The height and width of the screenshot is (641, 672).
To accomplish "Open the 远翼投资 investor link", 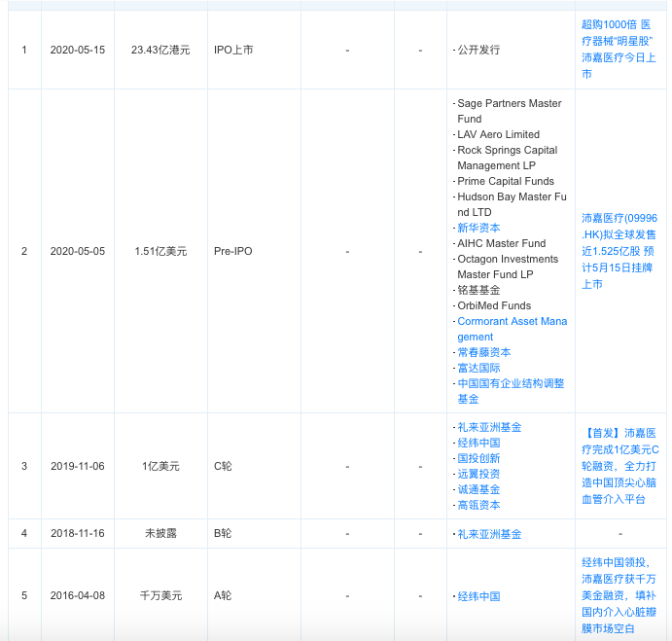I will (x=478, y=474).
